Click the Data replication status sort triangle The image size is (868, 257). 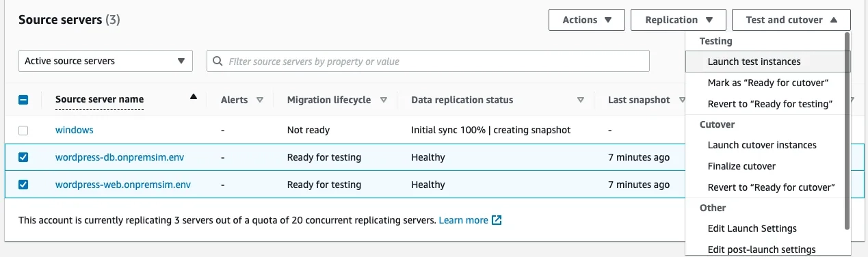tap(581, 100)
